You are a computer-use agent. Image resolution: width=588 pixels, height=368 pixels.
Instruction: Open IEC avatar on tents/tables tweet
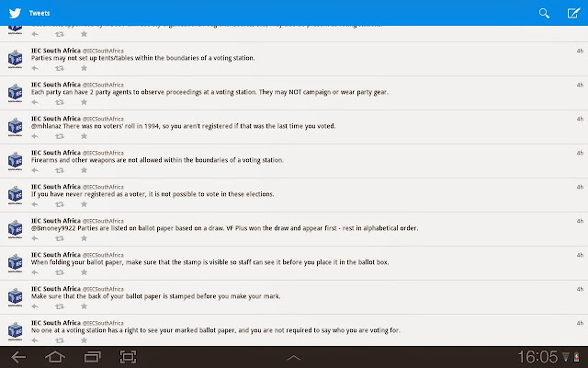click(x=15, y=59)
